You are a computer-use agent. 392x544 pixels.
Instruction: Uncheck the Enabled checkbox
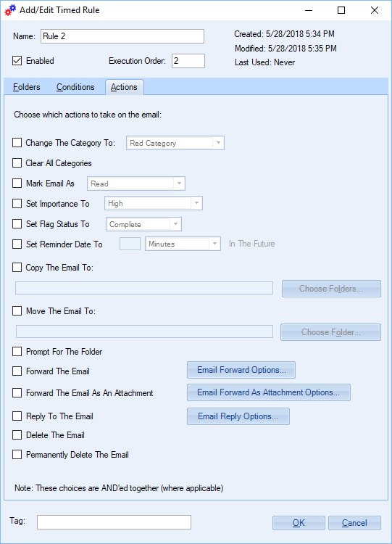pos(17,61)
